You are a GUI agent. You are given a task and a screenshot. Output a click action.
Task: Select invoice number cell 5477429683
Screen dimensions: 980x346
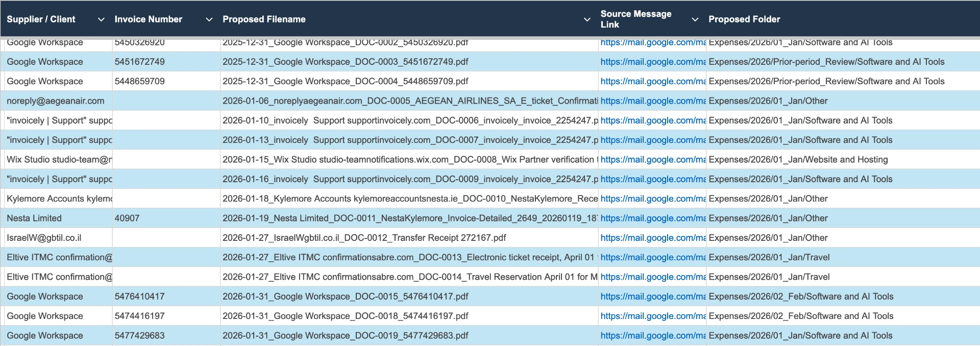click(166, 336)
